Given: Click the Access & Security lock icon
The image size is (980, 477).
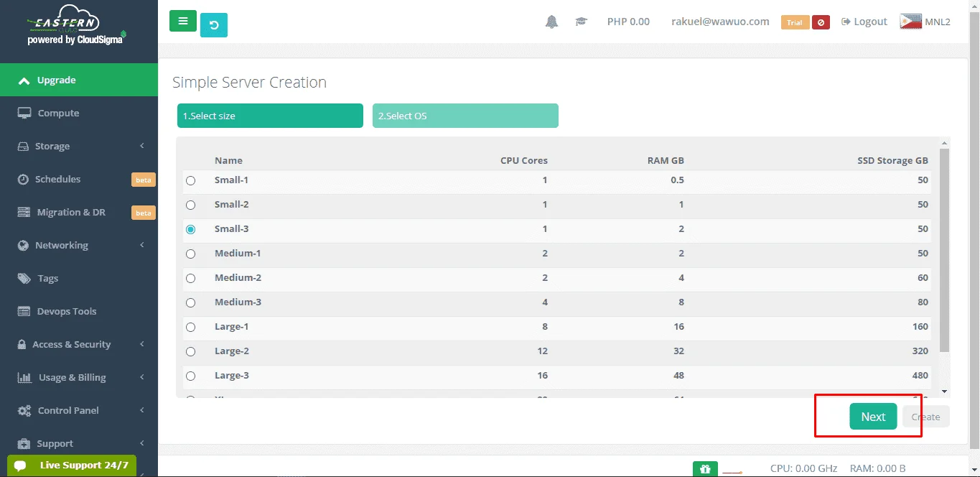Looking at the screenshot, I should (x=22, y=345).
